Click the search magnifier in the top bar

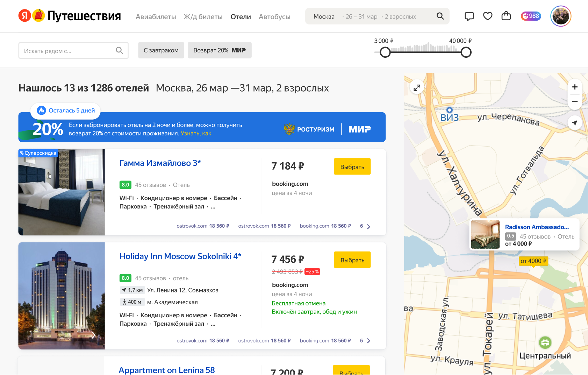pos(440,16)
